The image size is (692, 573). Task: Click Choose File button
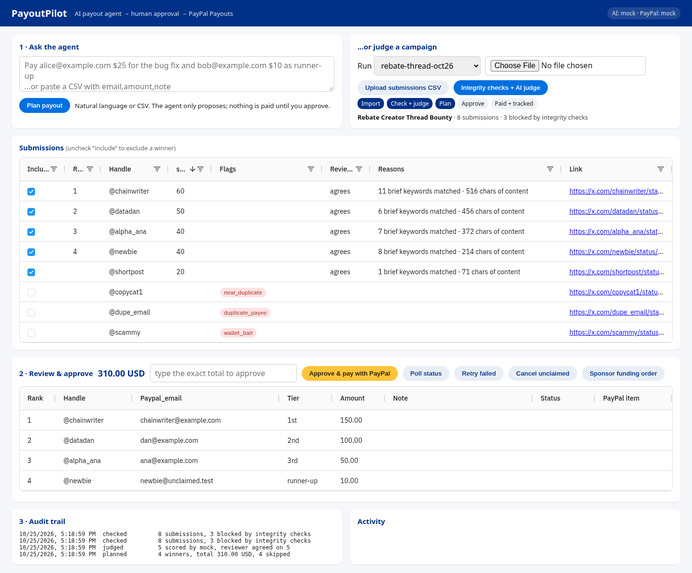pos(515,66)
